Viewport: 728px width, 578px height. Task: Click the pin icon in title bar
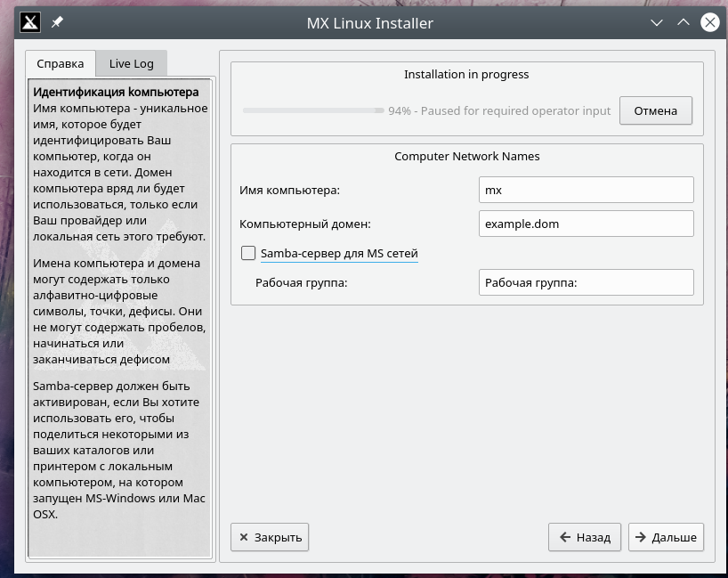pos(57,23)
